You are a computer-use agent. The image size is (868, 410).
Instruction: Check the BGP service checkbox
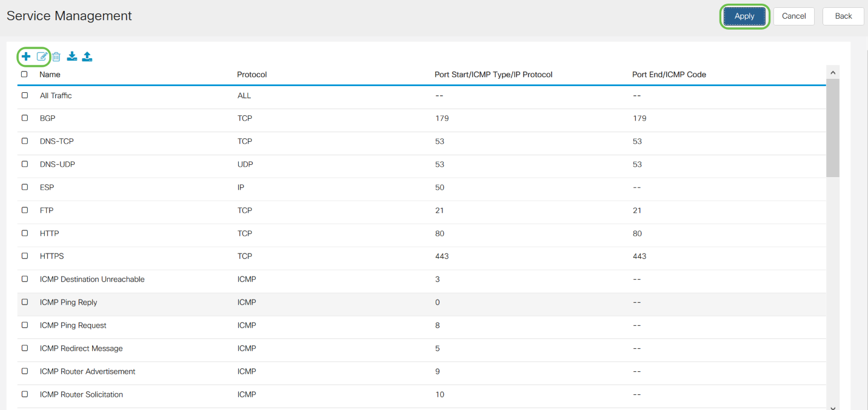(x=25, y=118)
